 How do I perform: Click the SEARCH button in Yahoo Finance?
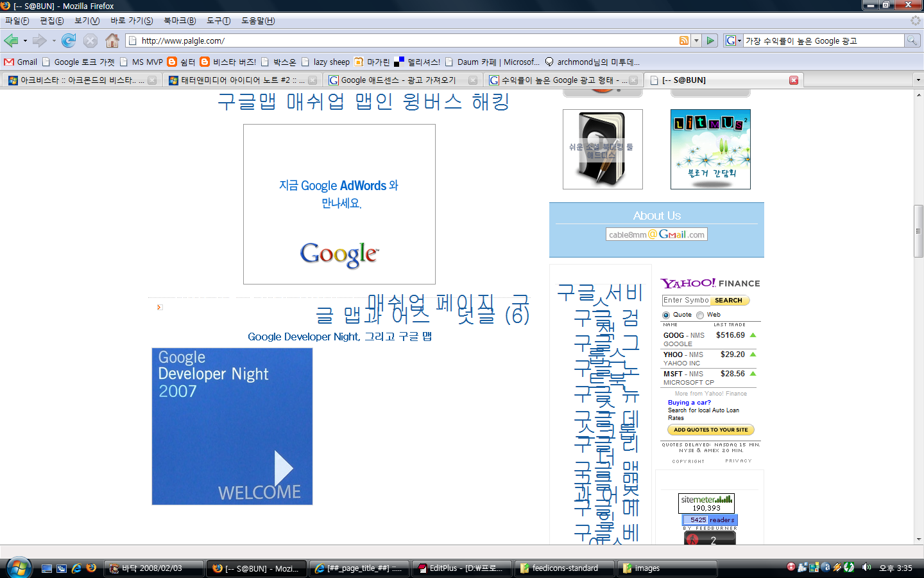pos(729,301)
